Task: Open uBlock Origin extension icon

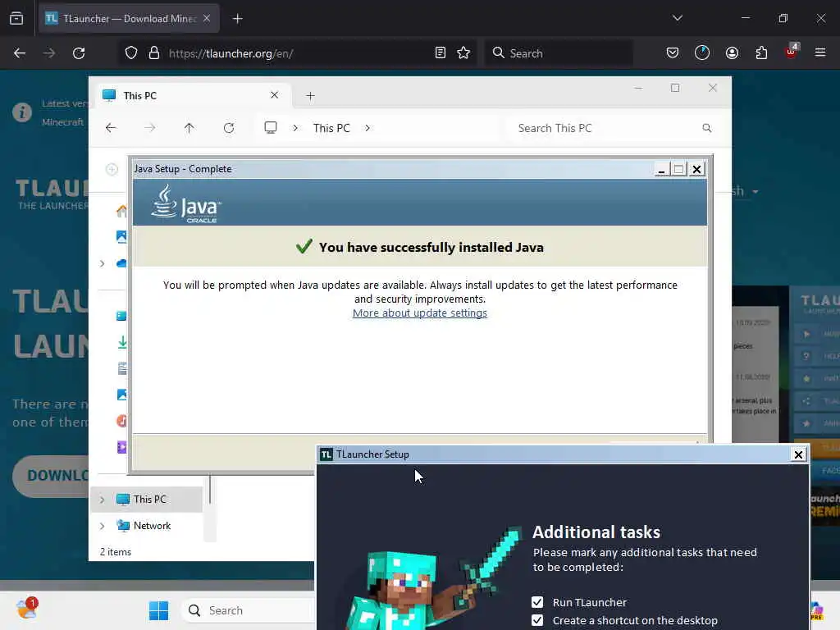Action: pos(792,52)
